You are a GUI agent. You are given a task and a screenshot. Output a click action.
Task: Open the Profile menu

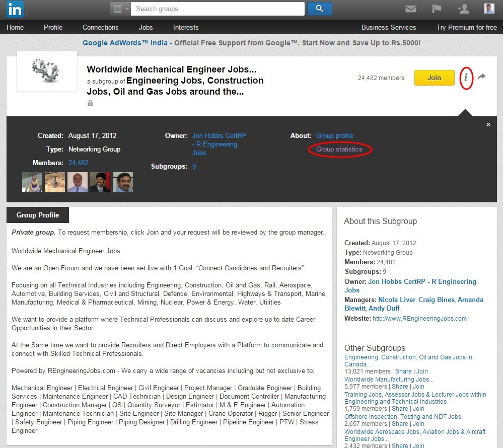[53, 28]
